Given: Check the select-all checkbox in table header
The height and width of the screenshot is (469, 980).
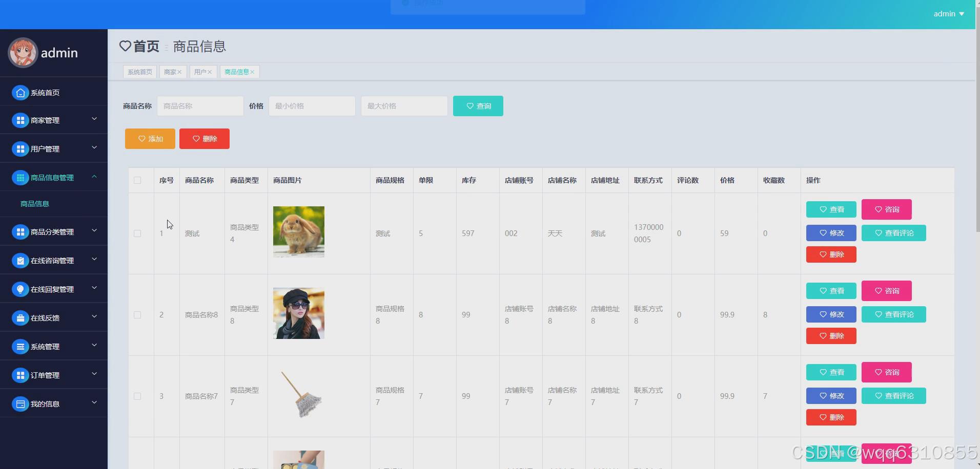Looking at the screenshot, I should (137, 180).
